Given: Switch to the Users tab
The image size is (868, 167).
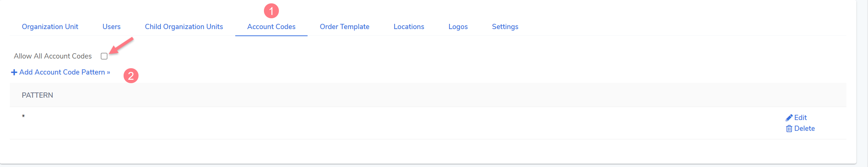Looking at the screenshot, I should tap(111, 27).
